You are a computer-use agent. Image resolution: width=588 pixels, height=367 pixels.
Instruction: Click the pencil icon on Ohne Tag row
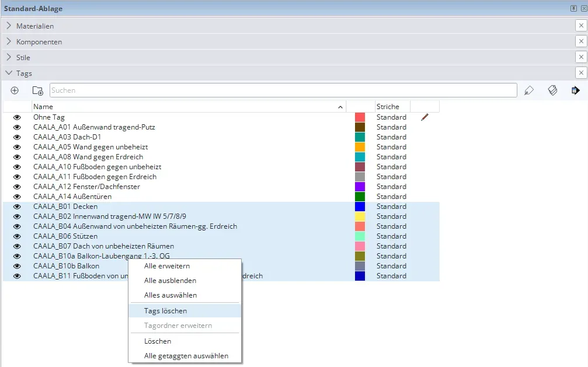(x=425, y=117)
